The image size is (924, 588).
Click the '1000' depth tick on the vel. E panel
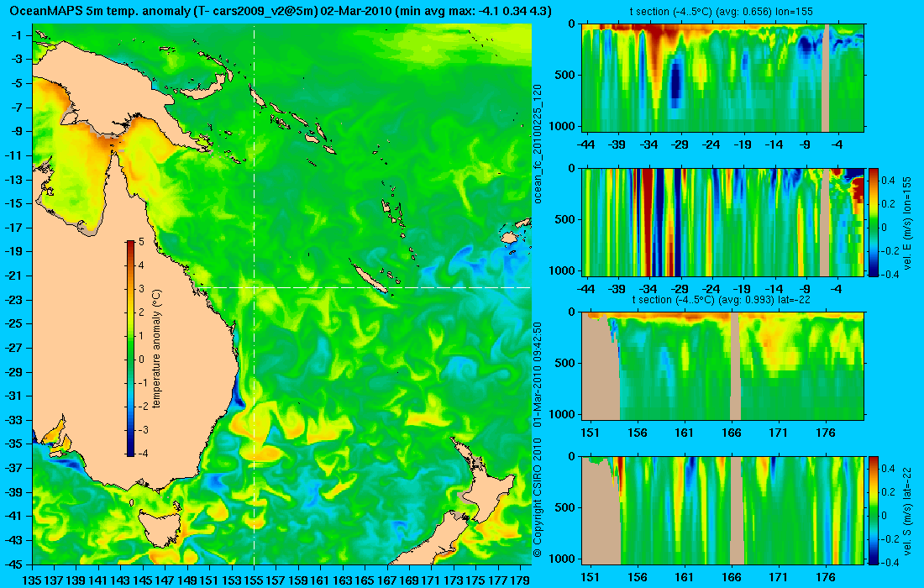564,270
